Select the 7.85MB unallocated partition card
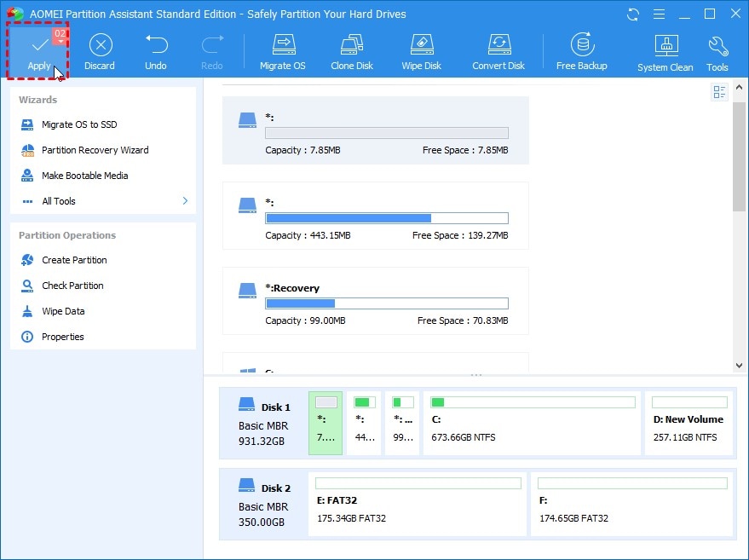749x560 pixels. 376,130
